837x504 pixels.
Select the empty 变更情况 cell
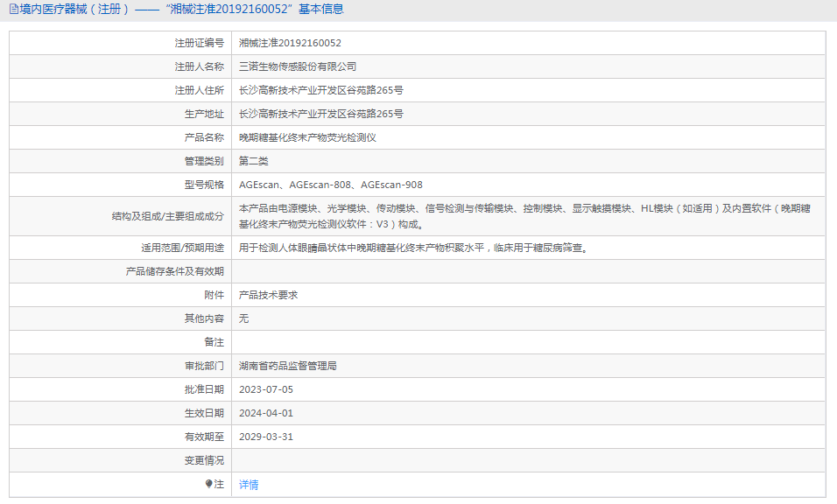[438, 460]
